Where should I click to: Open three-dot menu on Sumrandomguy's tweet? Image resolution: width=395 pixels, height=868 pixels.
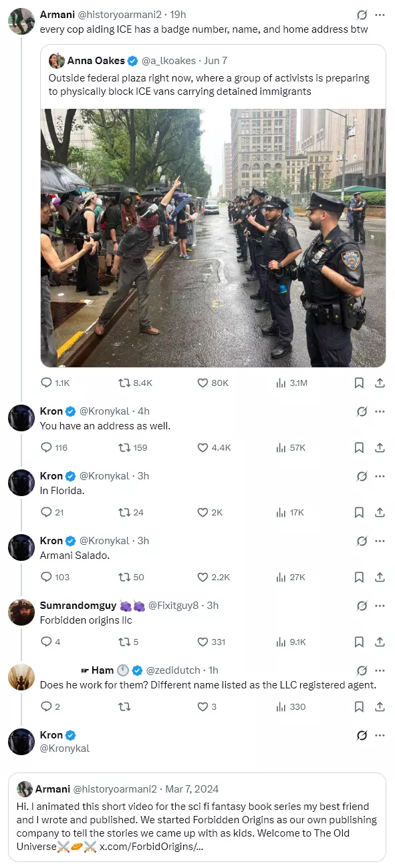pos(380,606)
